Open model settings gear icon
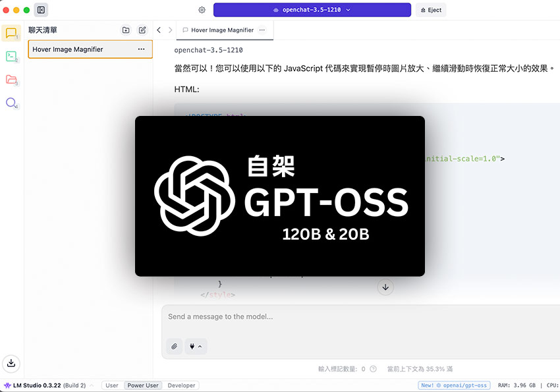The height and width of the screenshot is (392, 560). coord(202,10)
